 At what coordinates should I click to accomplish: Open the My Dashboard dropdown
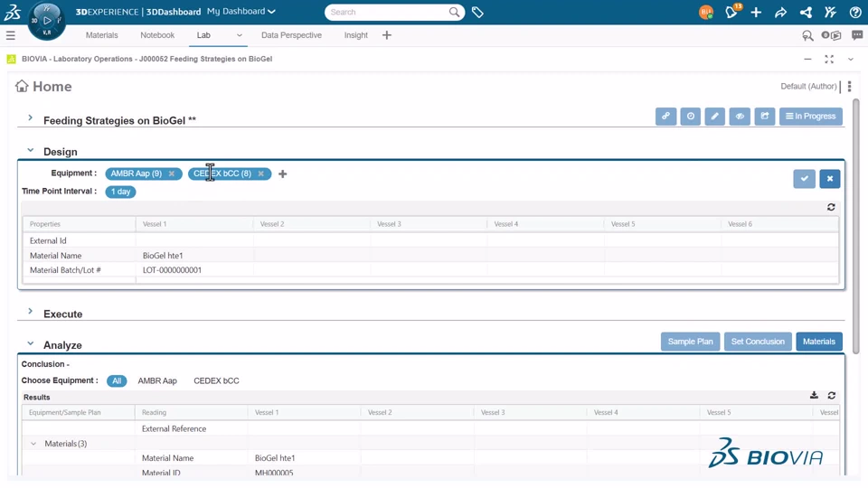[241, 12]
